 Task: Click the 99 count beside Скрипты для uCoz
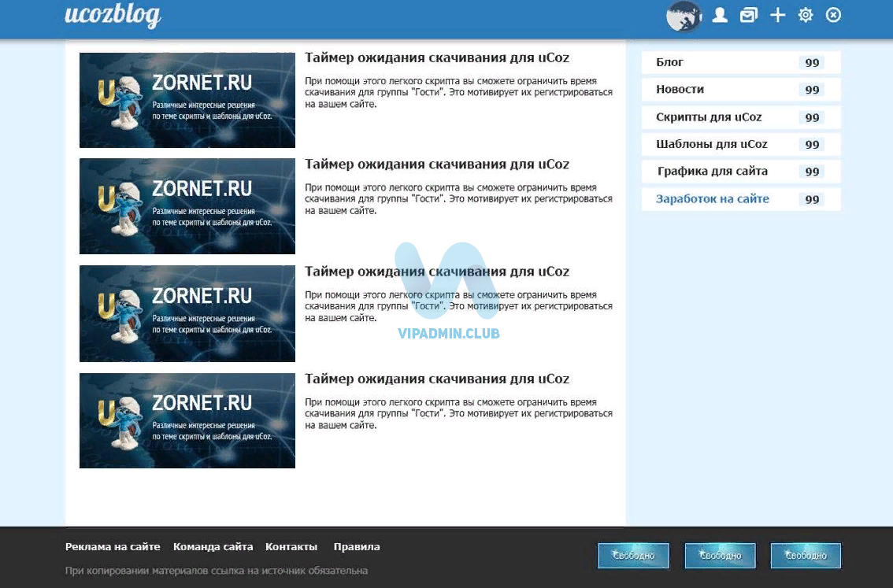(812, 117)
